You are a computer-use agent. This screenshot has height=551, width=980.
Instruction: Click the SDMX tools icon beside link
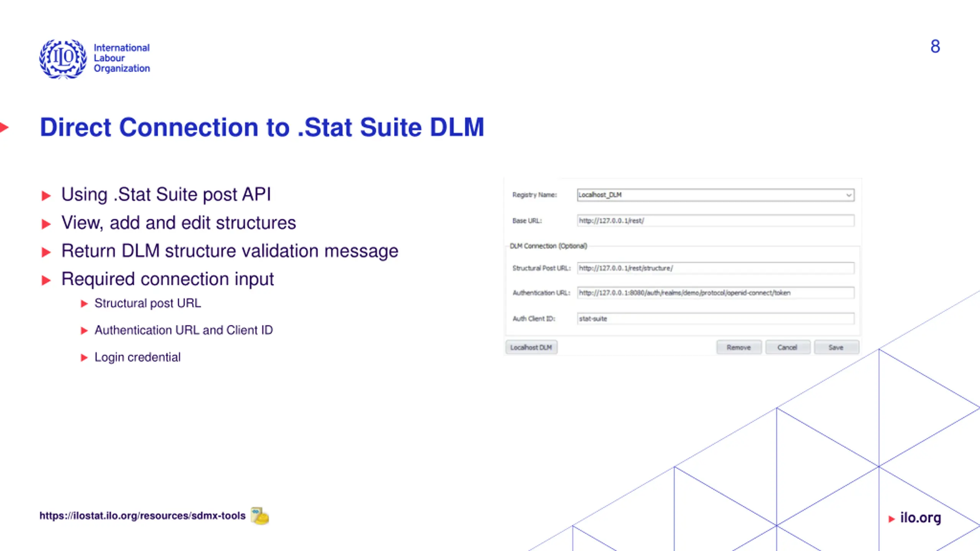[260, 516]
